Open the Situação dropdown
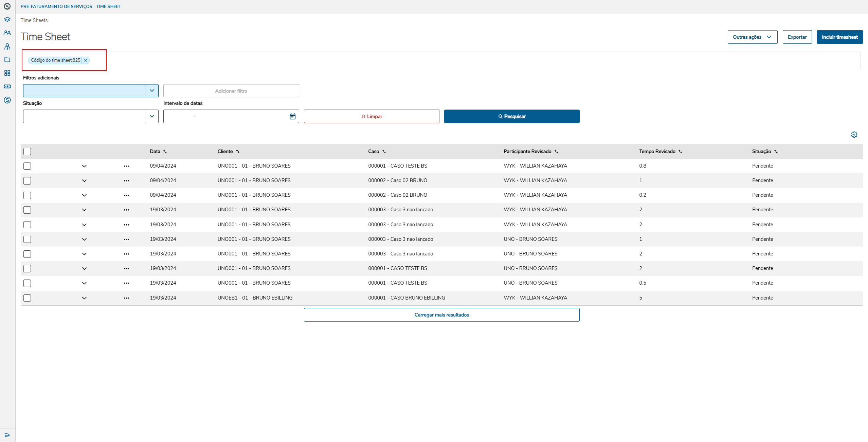 (152, 116)
